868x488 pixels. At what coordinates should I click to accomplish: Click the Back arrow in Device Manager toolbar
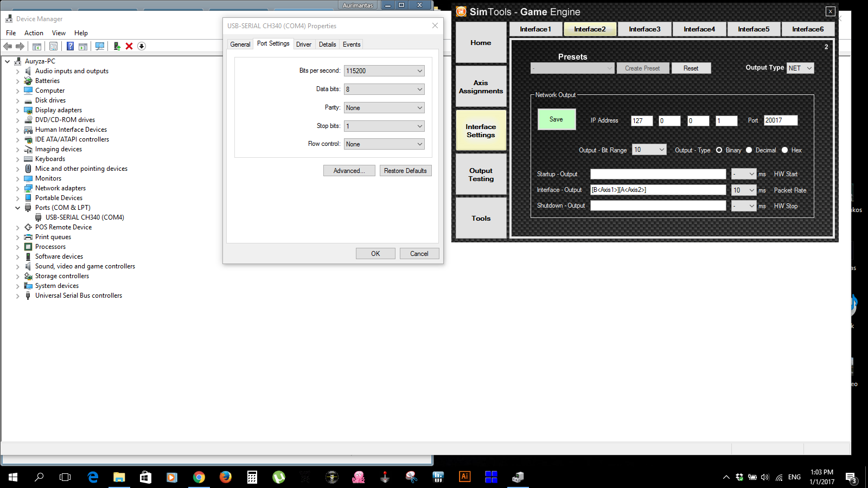tap(8, 46)
